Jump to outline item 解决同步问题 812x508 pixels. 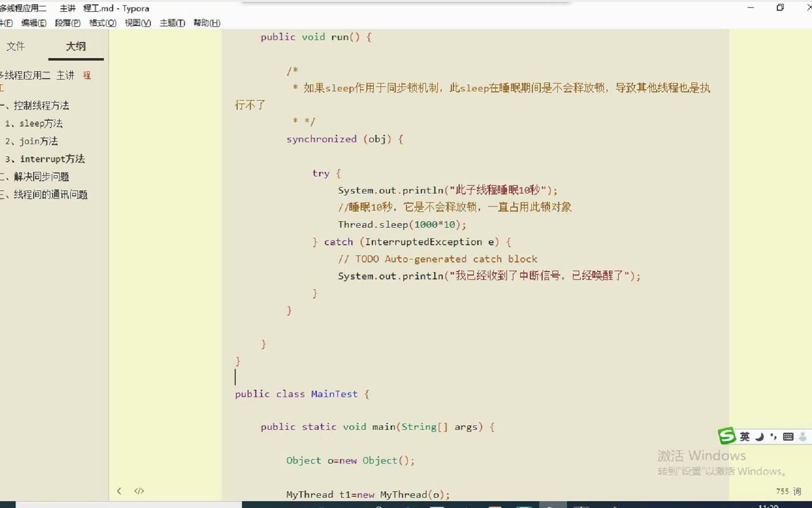35,177
